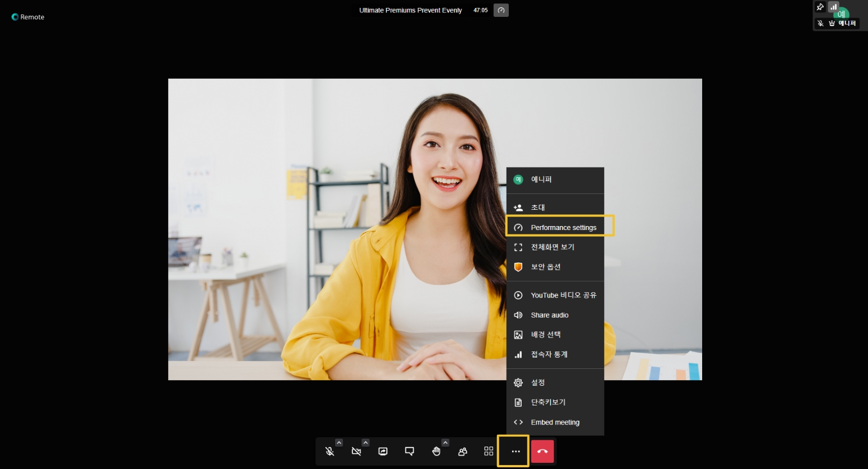Screen dimensions: 868x469
Task: Click connection signal bars on thumbnail
Action: pyautogui.click(x=833, y=7)
